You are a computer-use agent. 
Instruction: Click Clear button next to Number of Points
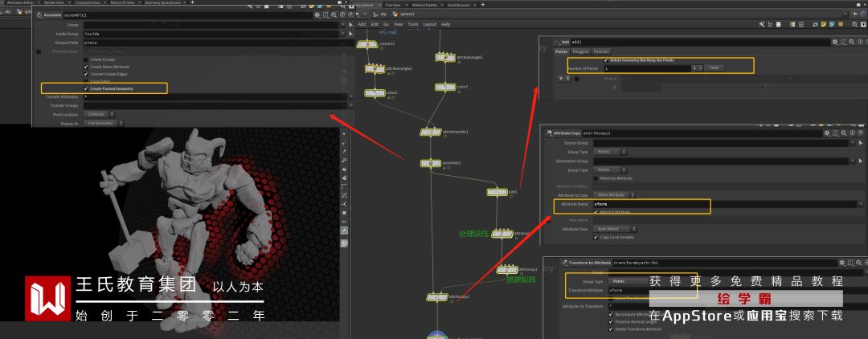click(x=714, y=68)
